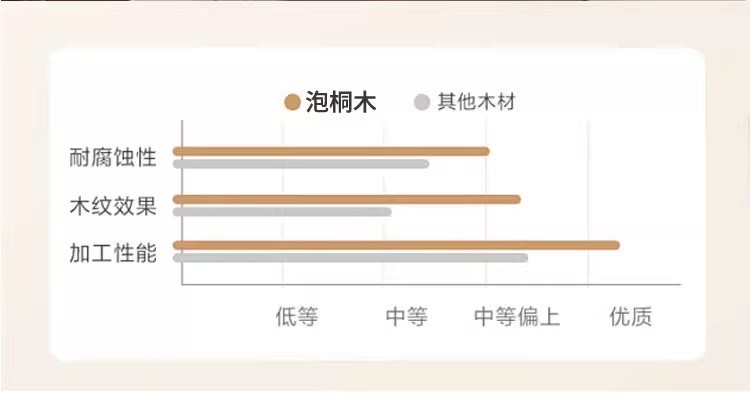The width and height of the screenshot is (750, 413).
Task: Click the 耐腐蚀性 row label
Action: 113,157
